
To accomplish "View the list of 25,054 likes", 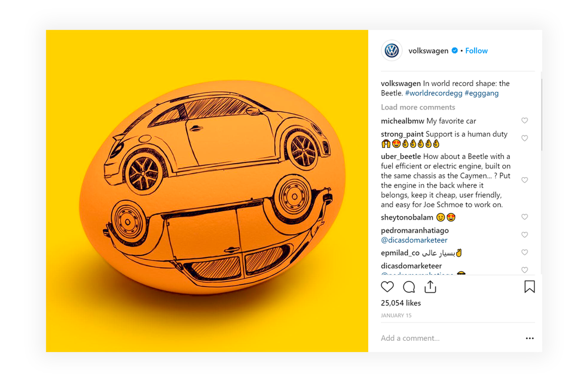I will [x=401, y=303].
